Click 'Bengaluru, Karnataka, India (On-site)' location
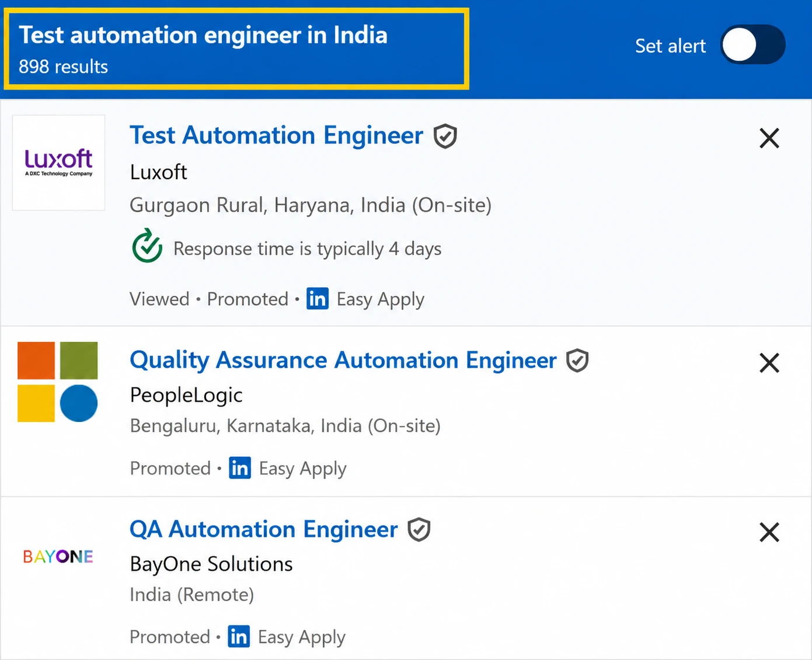The image size is (812, 660). 285,426
